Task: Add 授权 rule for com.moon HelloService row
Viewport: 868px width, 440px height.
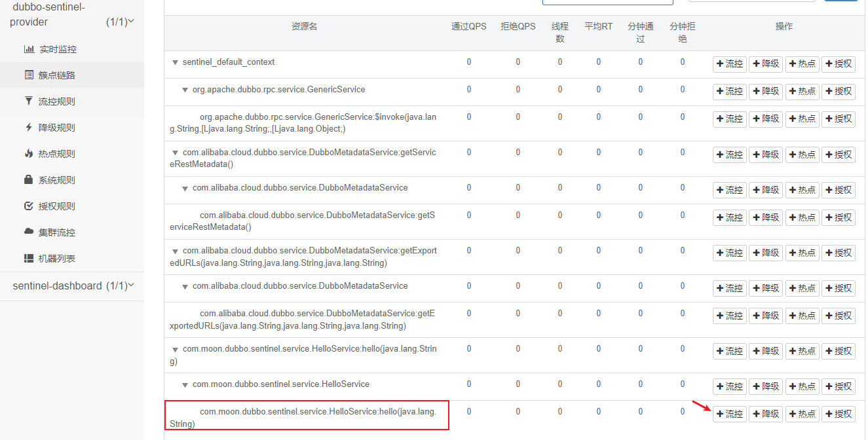Action: (839, 386)
